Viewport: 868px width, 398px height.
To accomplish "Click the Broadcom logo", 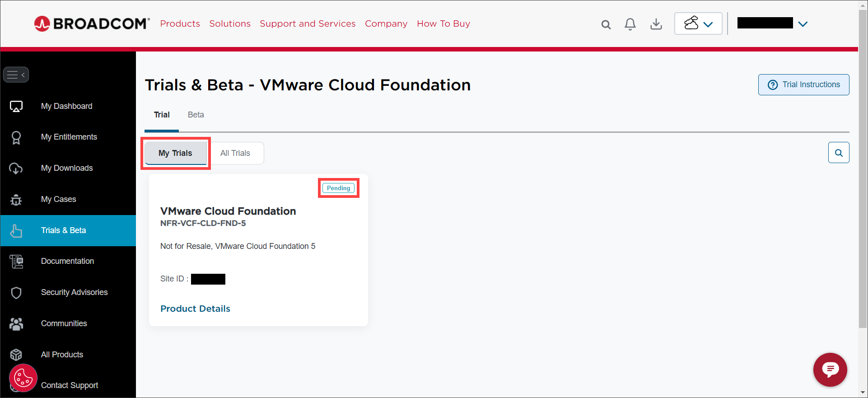I will click(x=92, y=23).
